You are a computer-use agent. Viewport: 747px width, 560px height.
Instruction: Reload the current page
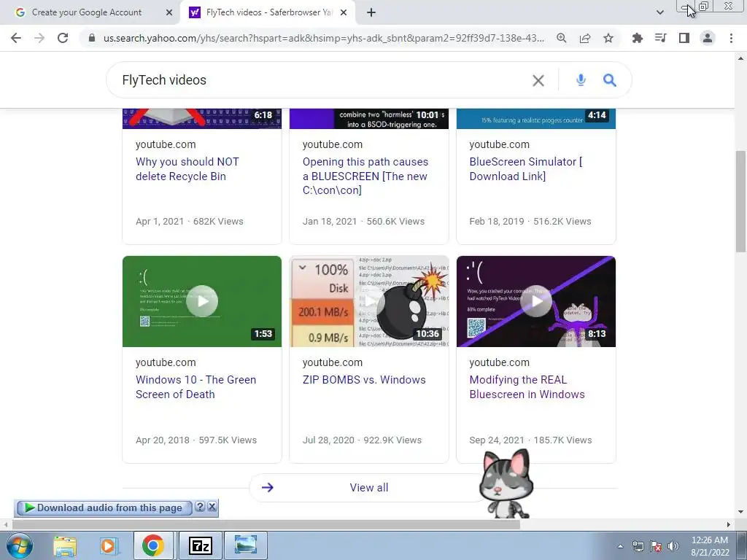click(x=63, y=38)
